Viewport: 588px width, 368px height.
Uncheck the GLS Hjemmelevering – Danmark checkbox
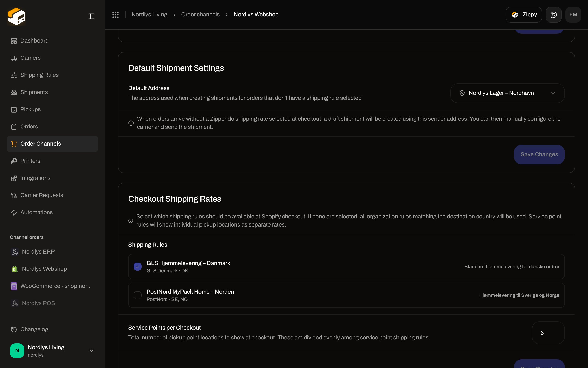pos(138,267)
